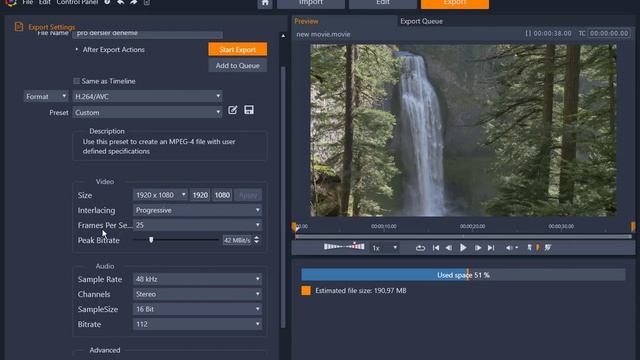This screenshot has height=360, width=640.
Task: Set the mark-in point in the preview
Action: tap(529, 248)
